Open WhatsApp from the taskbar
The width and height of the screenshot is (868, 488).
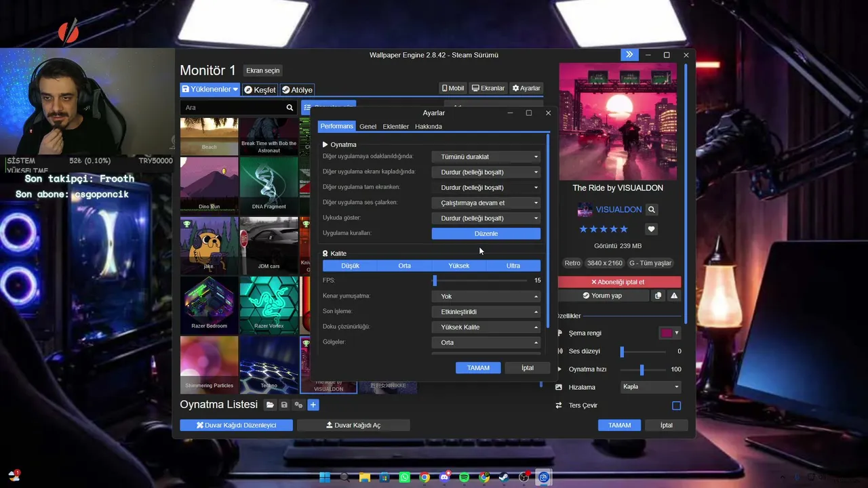pos(405,477)
